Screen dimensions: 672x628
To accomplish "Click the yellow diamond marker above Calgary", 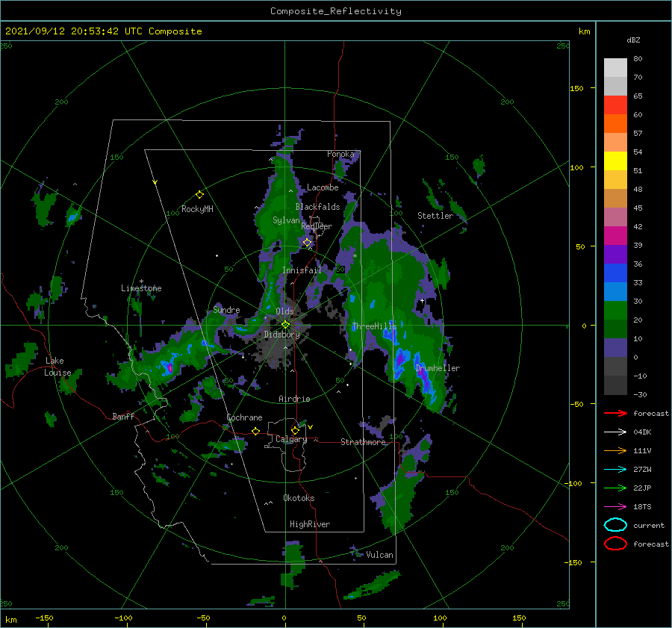I will tap(295, 430).
